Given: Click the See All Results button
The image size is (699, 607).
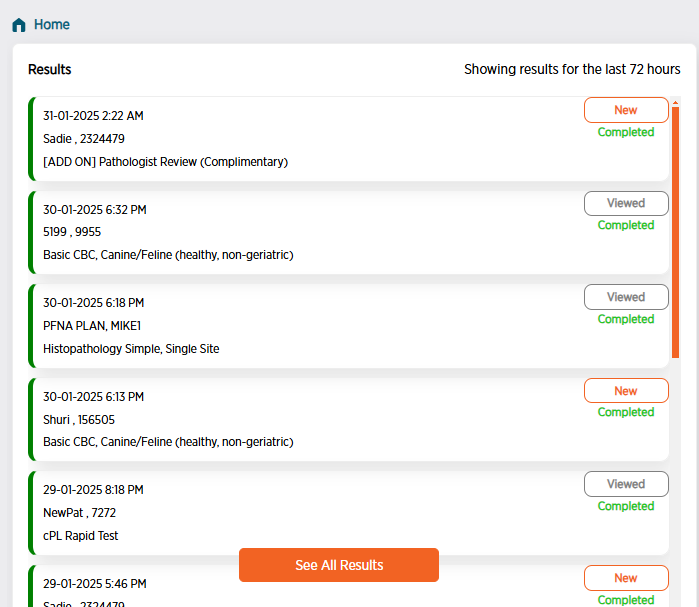Looking at the screenshot, I should 339,565.
